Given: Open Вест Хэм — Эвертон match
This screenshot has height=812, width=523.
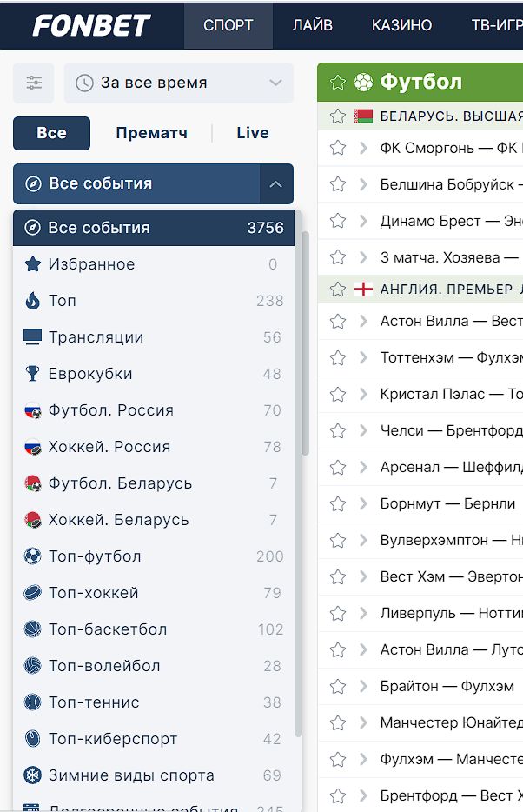Looking at the screenshot, I should pos(452,576).
